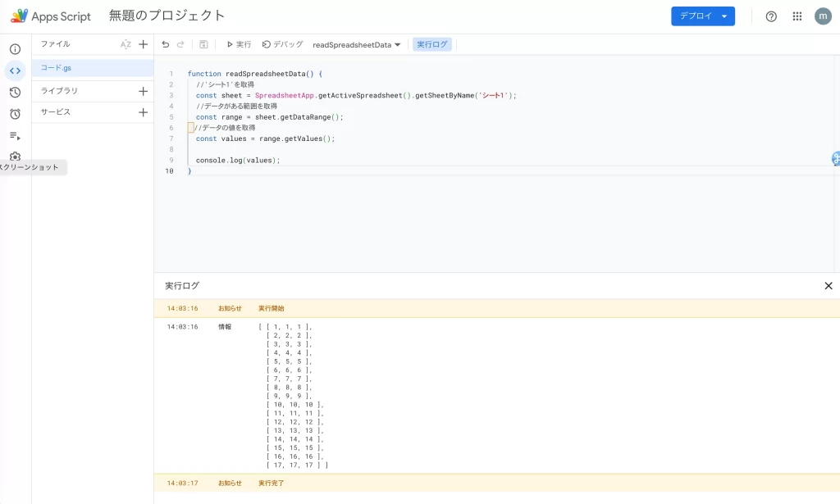Open the デプロイ deploy dropdown
Viewport: 840px width, 504px height.
[703, 16]
